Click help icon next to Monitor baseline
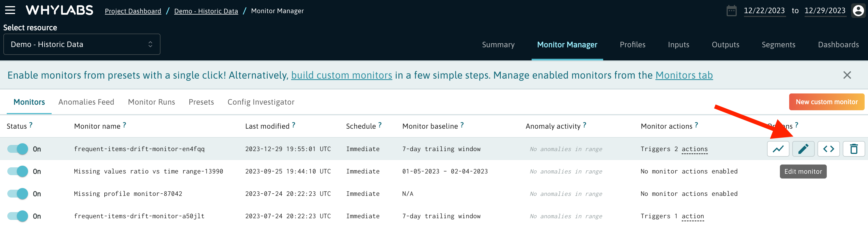 click(462, 125)
